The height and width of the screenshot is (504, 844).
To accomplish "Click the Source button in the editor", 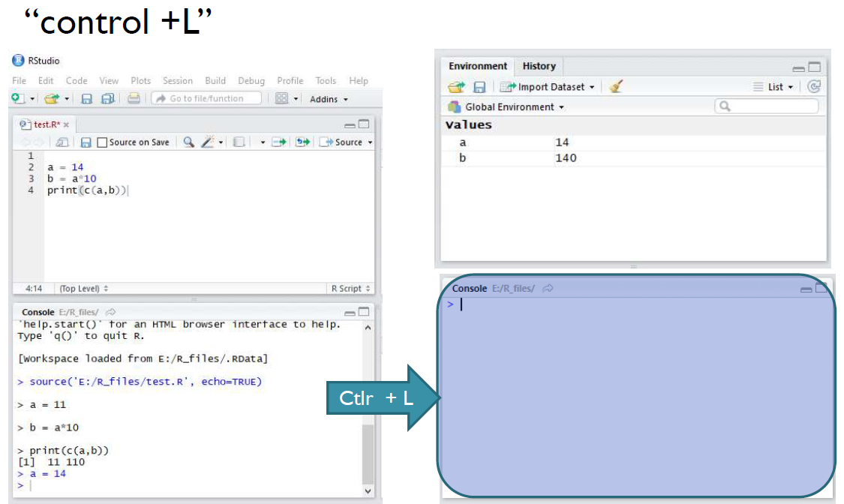I will [x=343, y=142].
